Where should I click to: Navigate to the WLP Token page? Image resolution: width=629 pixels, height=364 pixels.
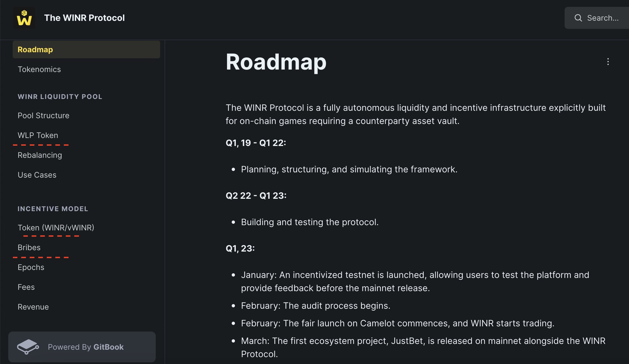(x=38, y=135)
